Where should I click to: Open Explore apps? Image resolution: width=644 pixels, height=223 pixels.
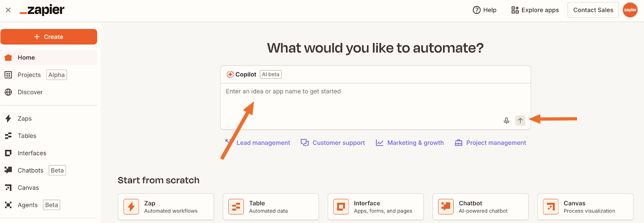point(535,10)
